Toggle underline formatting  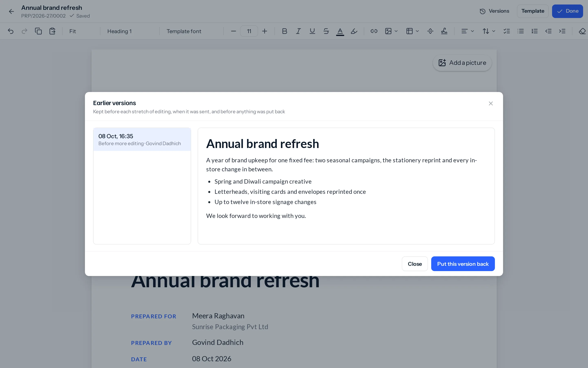[312, 31]
